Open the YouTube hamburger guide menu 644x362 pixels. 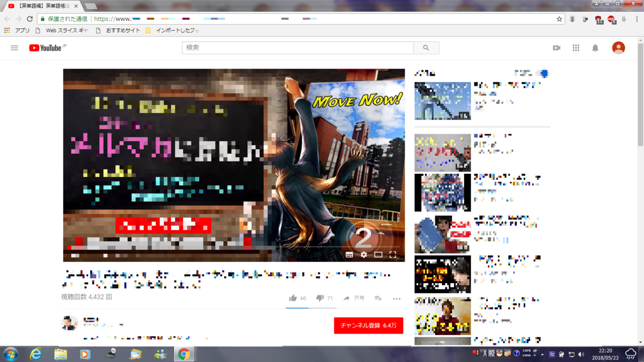[14, 48]
